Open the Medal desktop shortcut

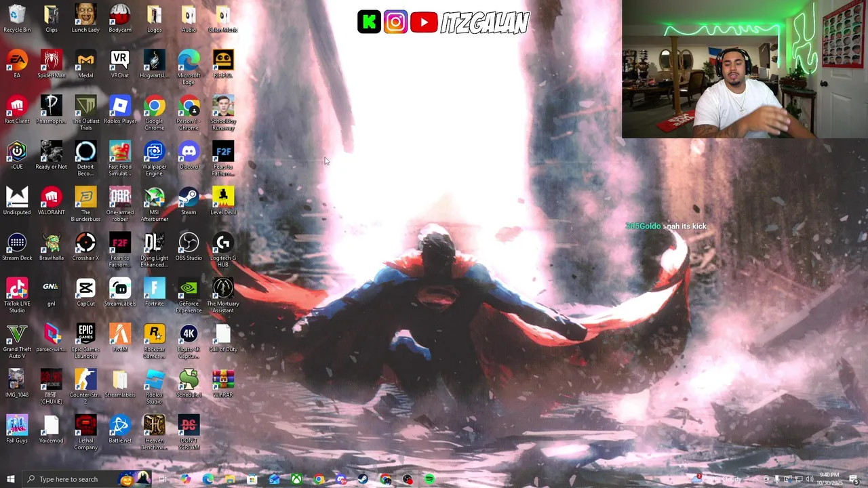[85, 64]
